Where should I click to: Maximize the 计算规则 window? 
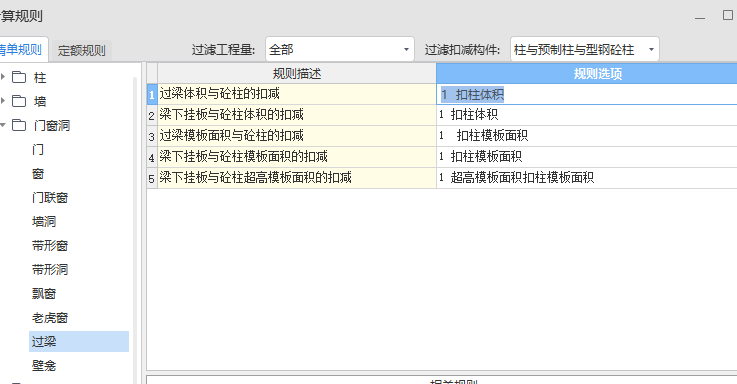pyautogui.click(x=728, y=16)
